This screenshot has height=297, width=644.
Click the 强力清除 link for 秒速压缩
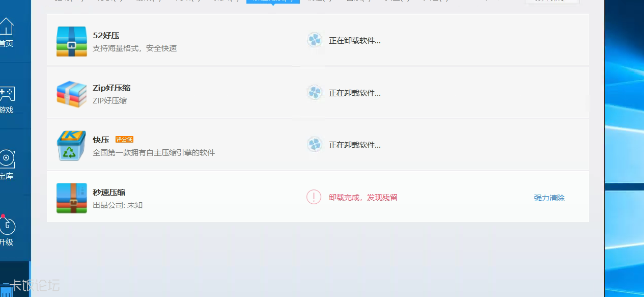click(x=549, y=198)
